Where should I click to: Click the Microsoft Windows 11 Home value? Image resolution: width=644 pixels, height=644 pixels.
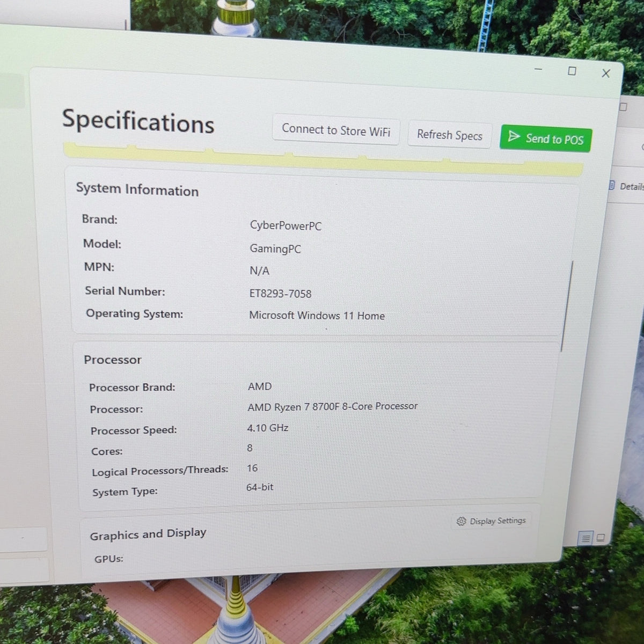click(317, 316)
